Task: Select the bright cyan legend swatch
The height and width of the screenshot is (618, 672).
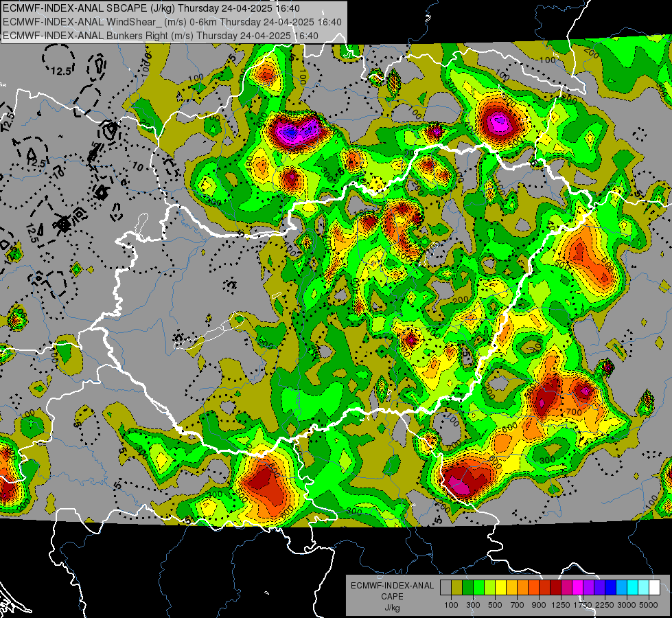Action: 633,588
